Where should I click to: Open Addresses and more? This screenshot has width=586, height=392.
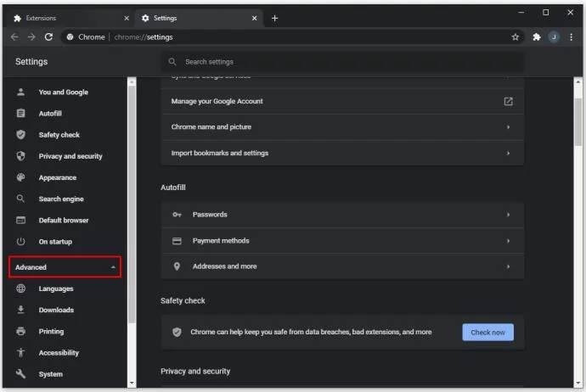pos(342,266)
